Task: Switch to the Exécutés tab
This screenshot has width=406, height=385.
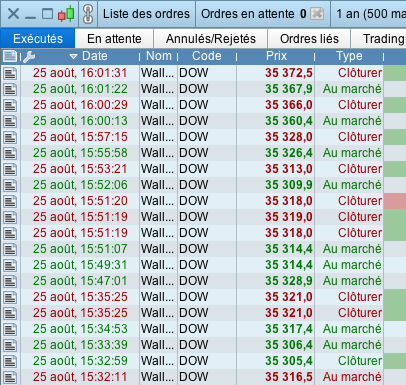Action: pos(38,39)
